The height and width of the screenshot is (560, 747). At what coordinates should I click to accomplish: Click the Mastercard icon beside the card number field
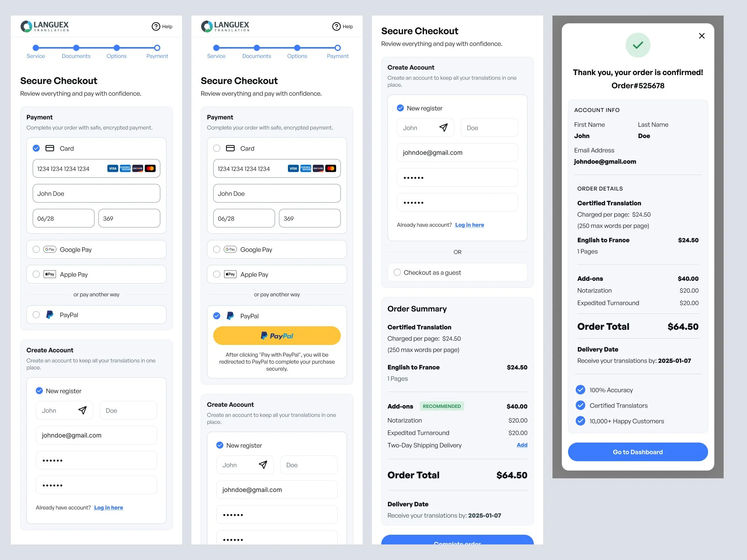pos(150,168)
